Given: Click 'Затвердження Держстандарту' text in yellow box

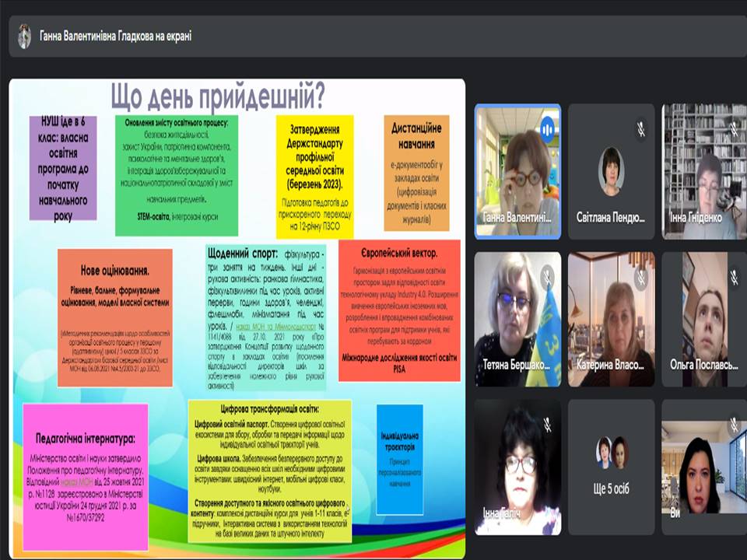Looking at the screenshot, I should [315, 135].
